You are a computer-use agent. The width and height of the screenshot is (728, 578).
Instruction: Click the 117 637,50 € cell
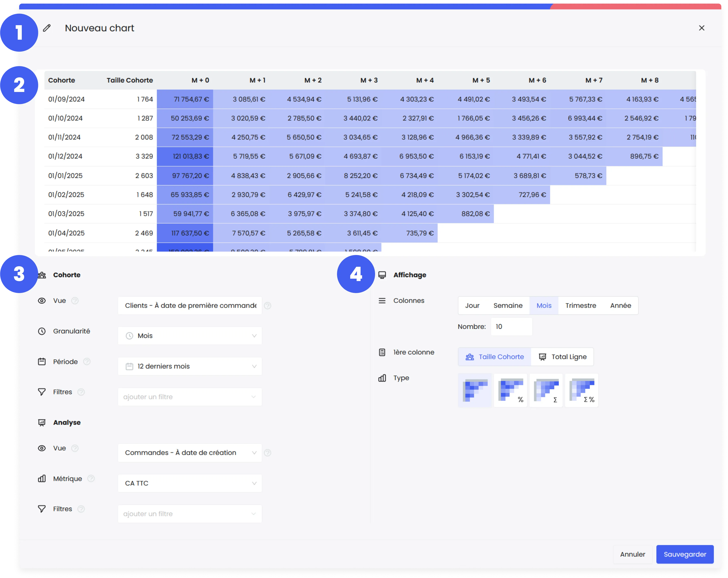(x=185, y=233)
